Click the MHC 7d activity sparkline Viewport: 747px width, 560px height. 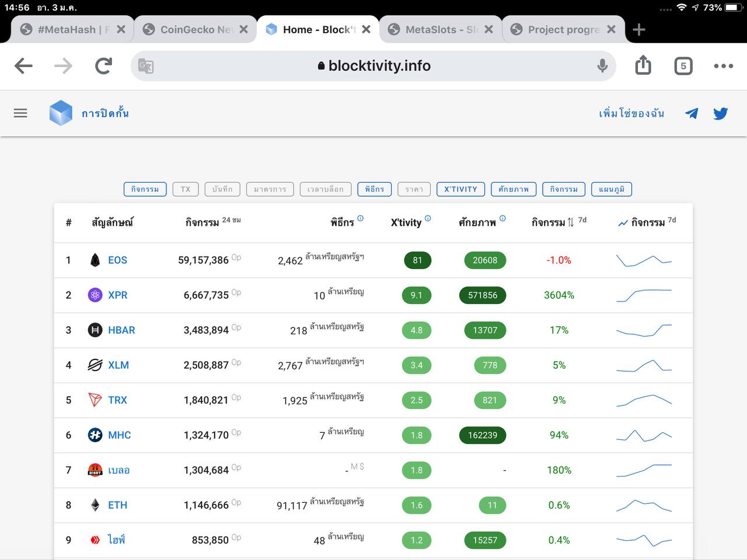(644, 435)
